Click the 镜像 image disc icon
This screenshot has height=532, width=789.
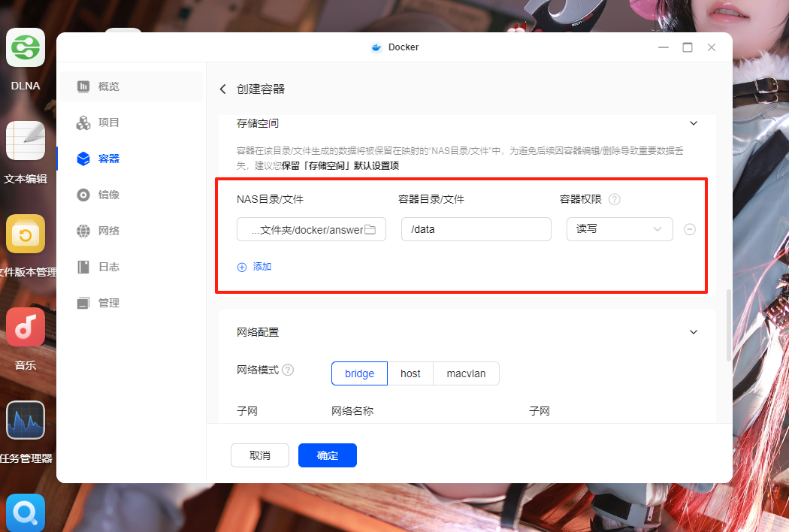tap(83, 195)
